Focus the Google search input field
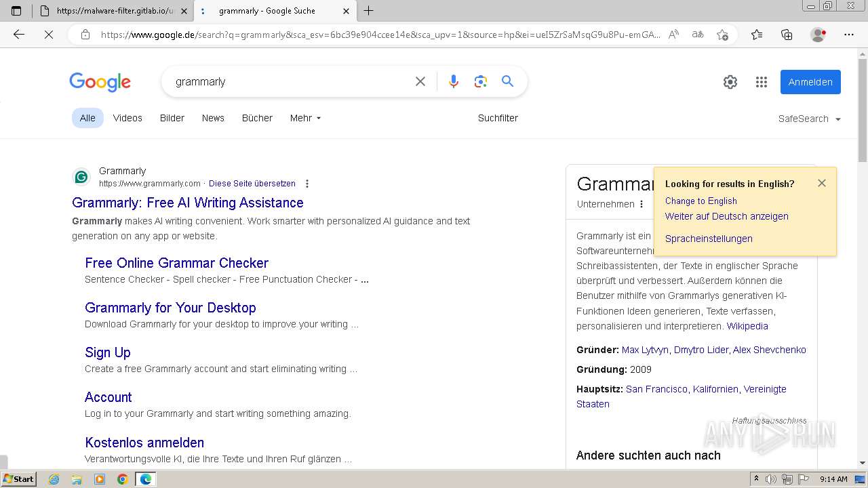This screenshot has height=488, width=868. point(290,82)
